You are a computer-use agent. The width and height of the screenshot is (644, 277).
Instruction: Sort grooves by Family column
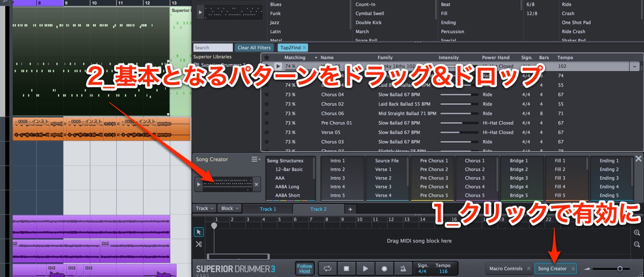385,58
